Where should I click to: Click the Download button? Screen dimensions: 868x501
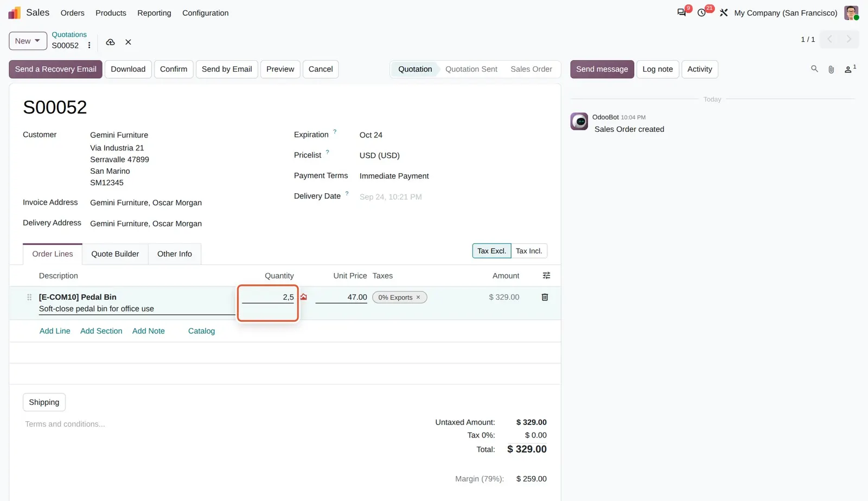click(x=128, y=69)
